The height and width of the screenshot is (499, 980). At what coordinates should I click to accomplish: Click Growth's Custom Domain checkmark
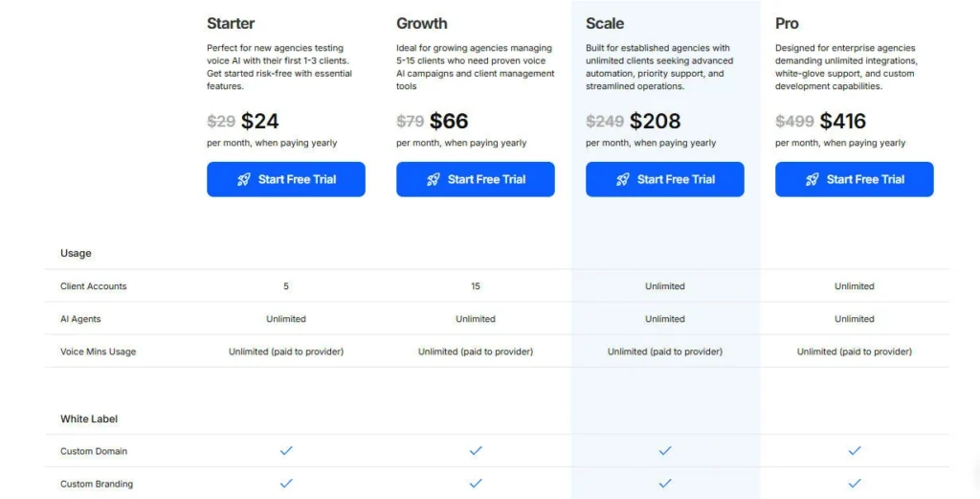click(x=476, y=450)
